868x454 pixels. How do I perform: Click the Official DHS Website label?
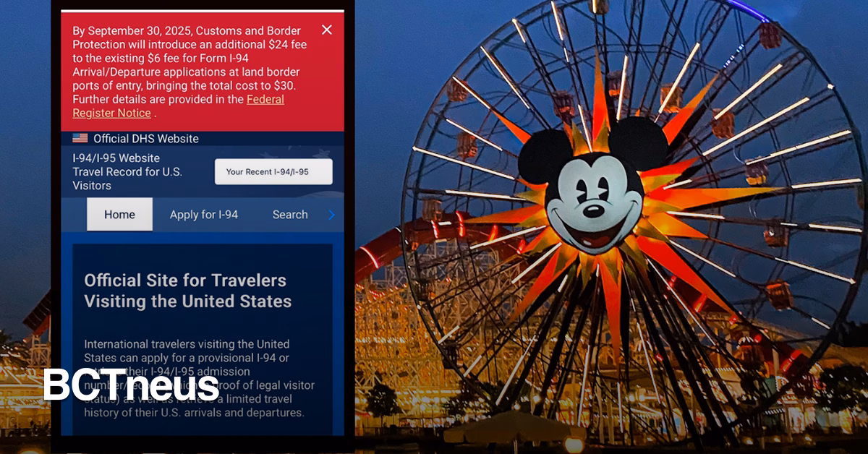click(x=145, y=139)
